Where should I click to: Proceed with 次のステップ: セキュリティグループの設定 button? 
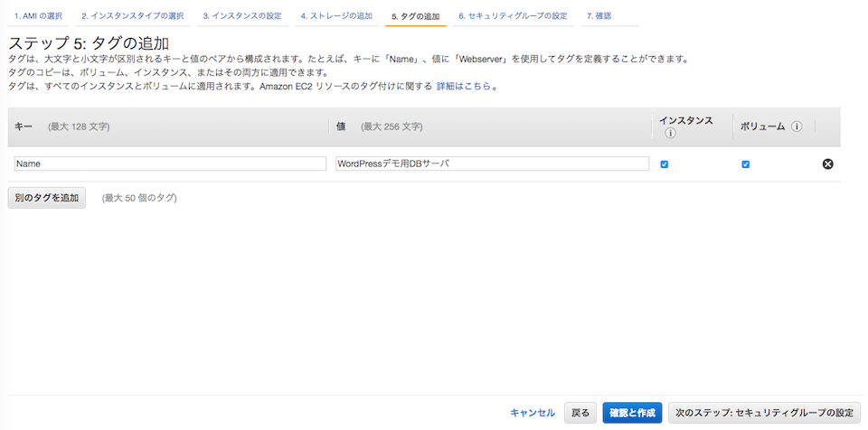tap(765, 413)
